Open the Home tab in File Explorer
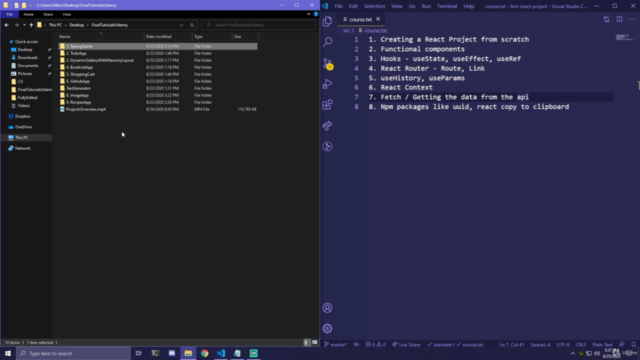 28,14
